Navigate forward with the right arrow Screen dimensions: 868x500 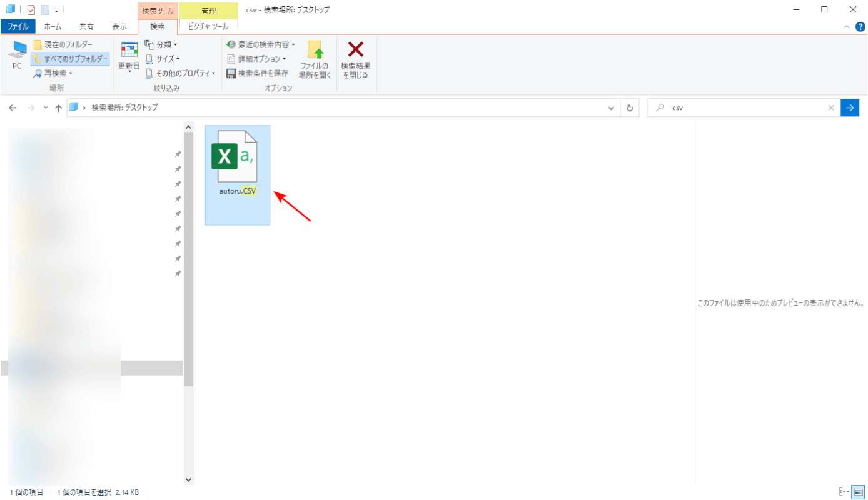(31, 107)
